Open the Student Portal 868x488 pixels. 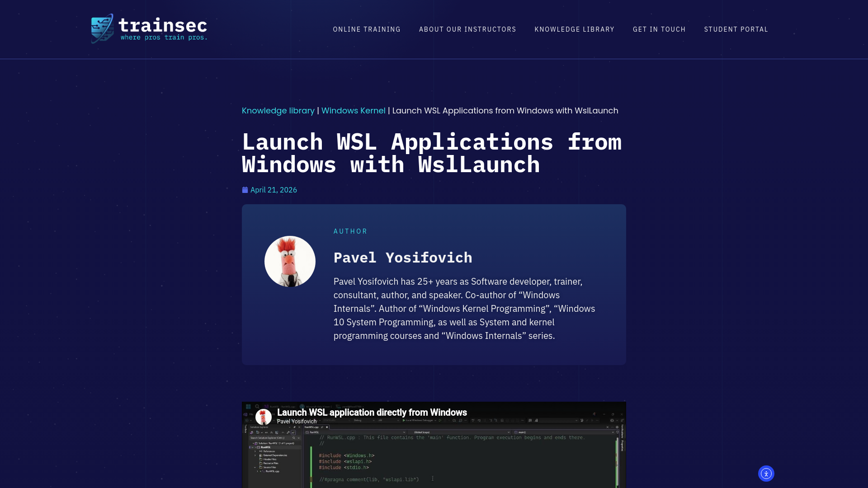[736, 29]
